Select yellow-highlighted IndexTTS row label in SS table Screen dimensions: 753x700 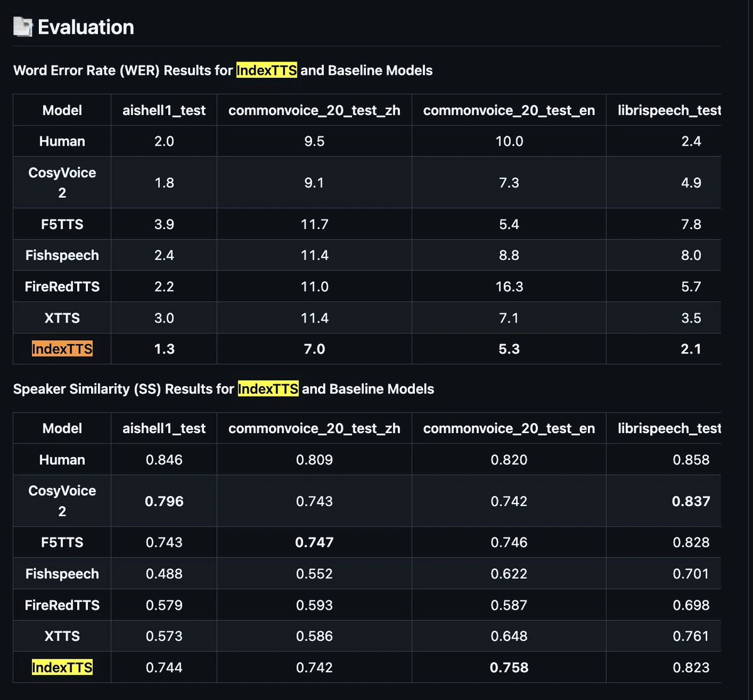[x=62, y=667]
